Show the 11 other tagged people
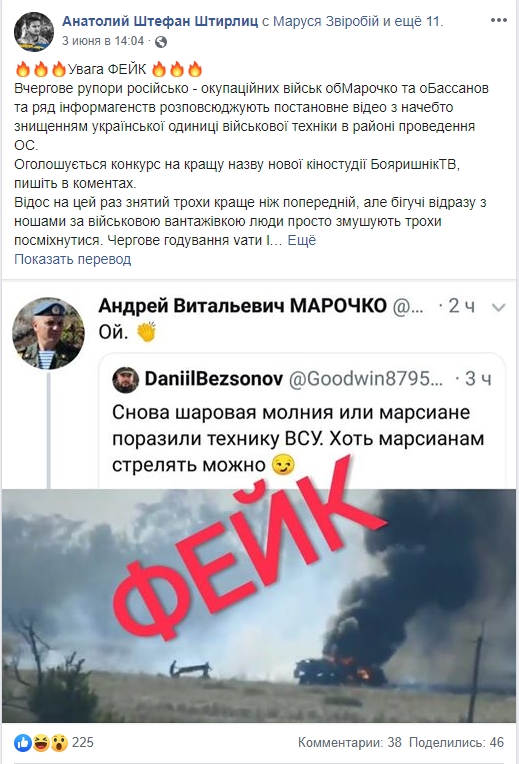519x764 pixels. [423, 21]
